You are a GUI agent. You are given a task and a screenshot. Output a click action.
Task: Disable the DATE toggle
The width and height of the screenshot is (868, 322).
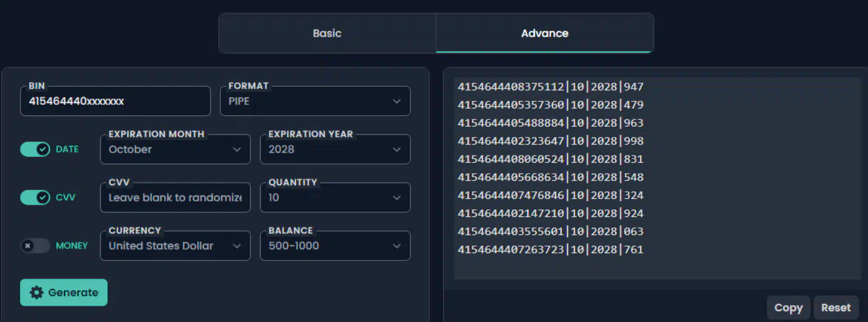[35, 149]
